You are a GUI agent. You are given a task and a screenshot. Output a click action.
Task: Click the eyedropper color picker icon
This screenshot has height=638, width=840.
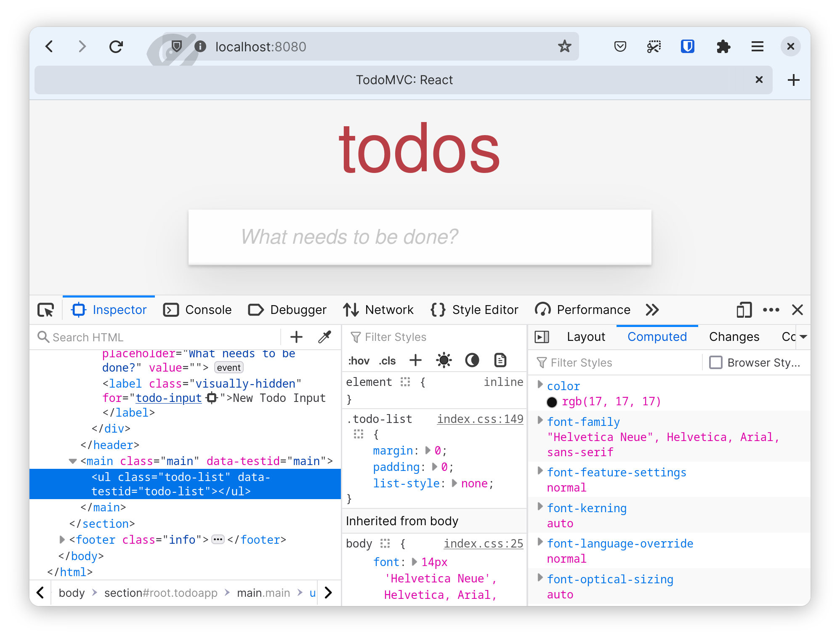pyautogui.click(x=324, y=337)
